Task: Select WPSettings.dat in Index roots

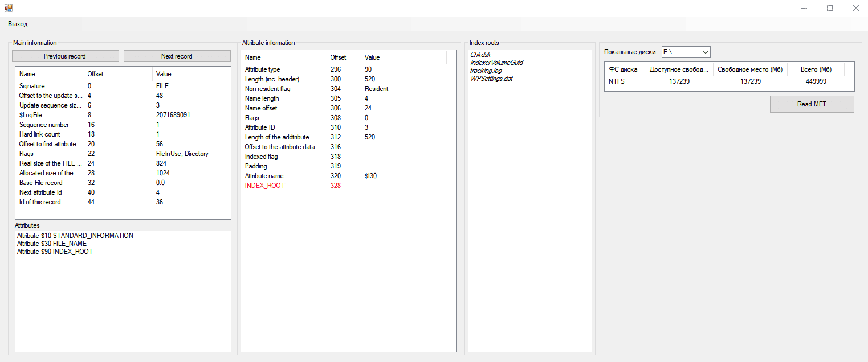Action: (491, 79)
